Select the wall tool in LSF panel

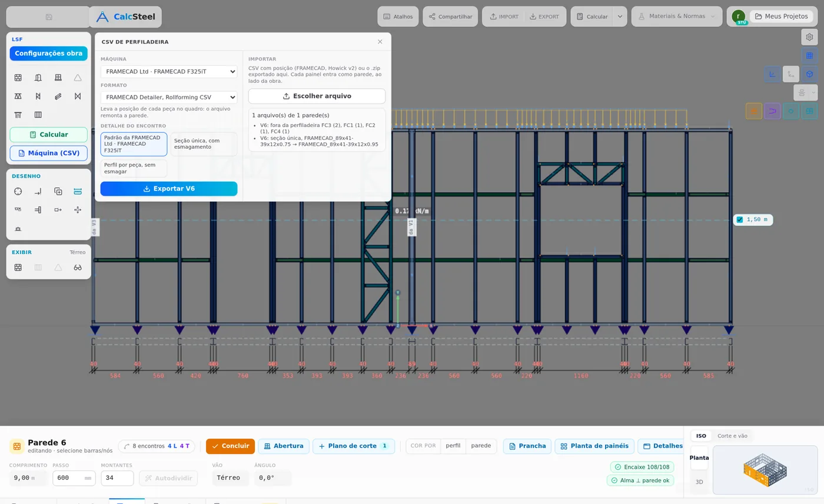(x=18, y=78)
